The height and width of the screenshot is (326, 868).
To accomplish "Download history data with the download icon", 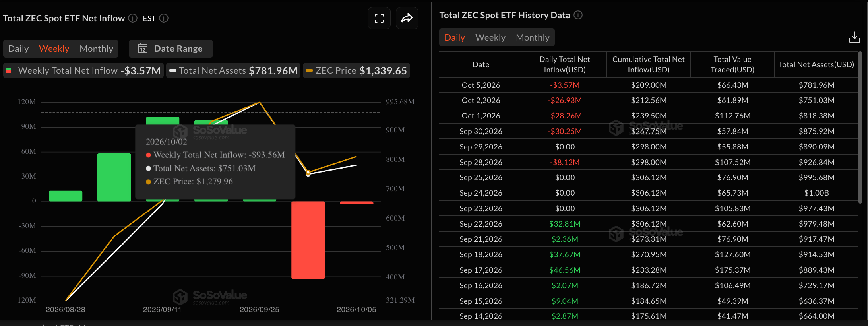I will (x=854, y=37).
